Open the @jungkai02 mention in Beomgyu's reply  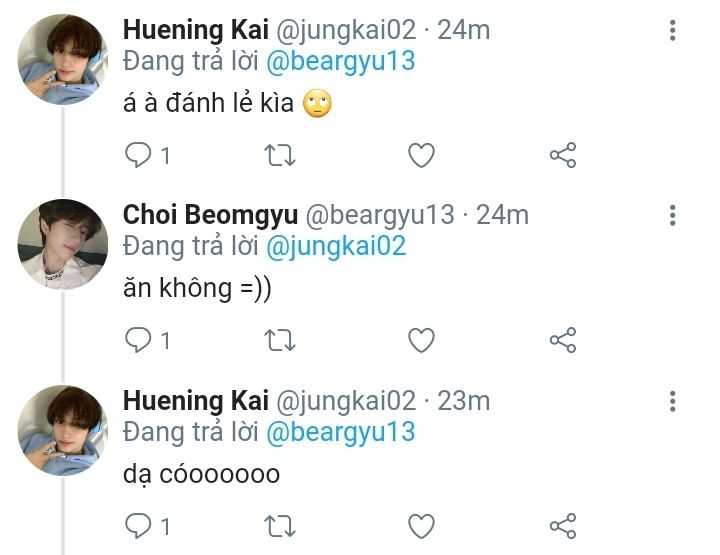(x=335, y=246)
